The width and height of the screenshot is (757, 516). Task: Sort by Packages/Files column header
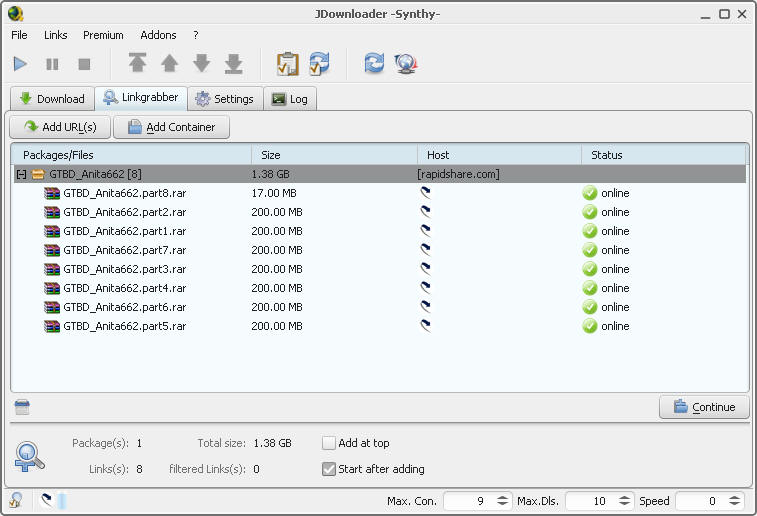click(x=131, y=155)
